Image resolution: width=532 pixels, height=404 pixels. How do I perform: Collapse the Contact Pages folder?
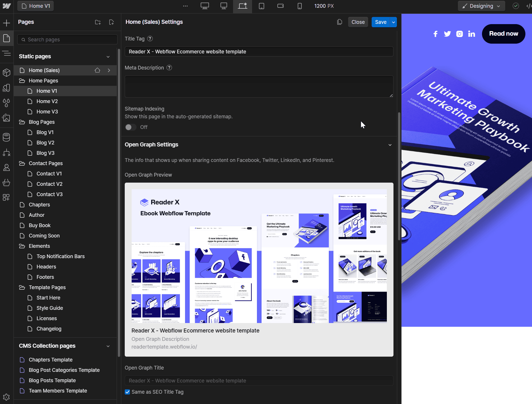22,163
